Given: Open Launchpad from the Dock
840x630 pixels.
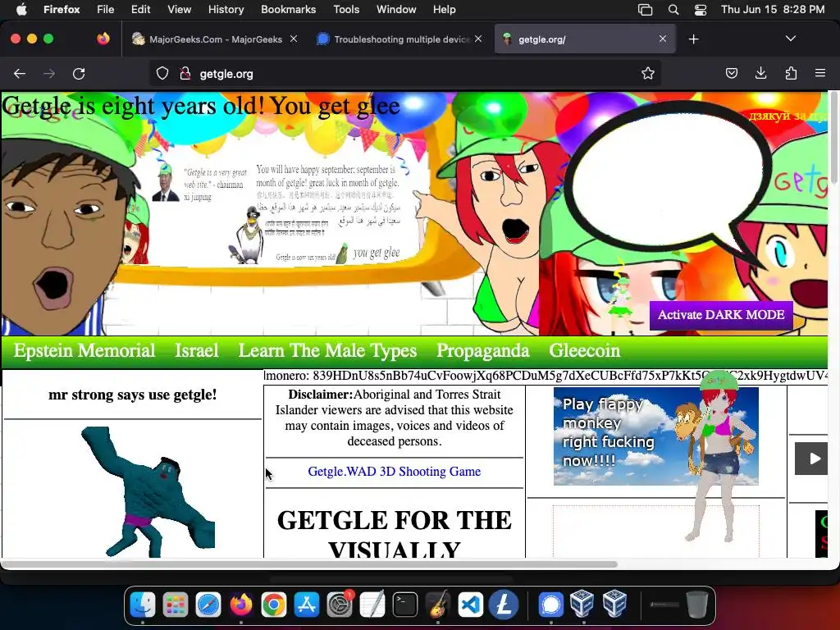Looking at the screenshot, I should [x=176, y=605].
